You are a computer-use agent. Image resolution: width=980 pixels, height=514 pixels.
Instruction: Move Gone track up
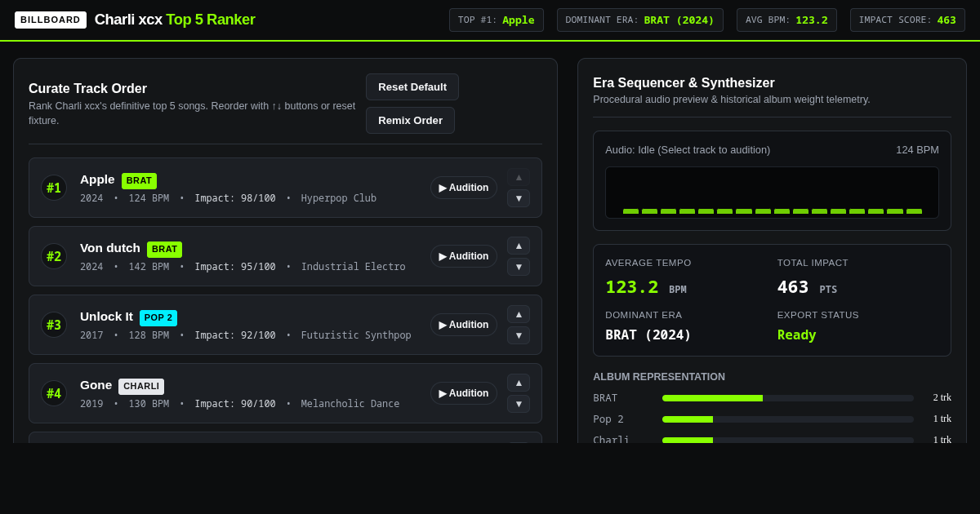pos(519,383)
